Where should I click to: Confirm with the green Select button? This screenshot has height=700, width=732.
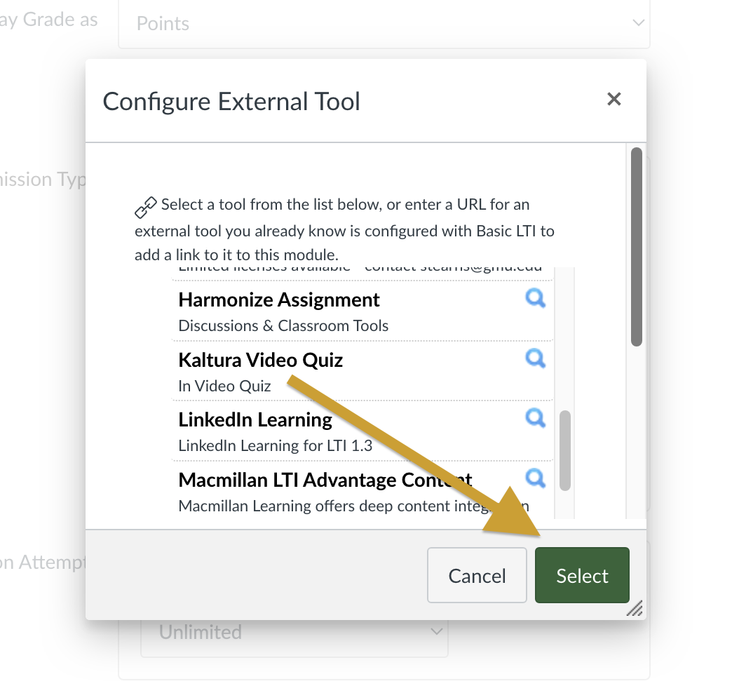pos(582,576)
